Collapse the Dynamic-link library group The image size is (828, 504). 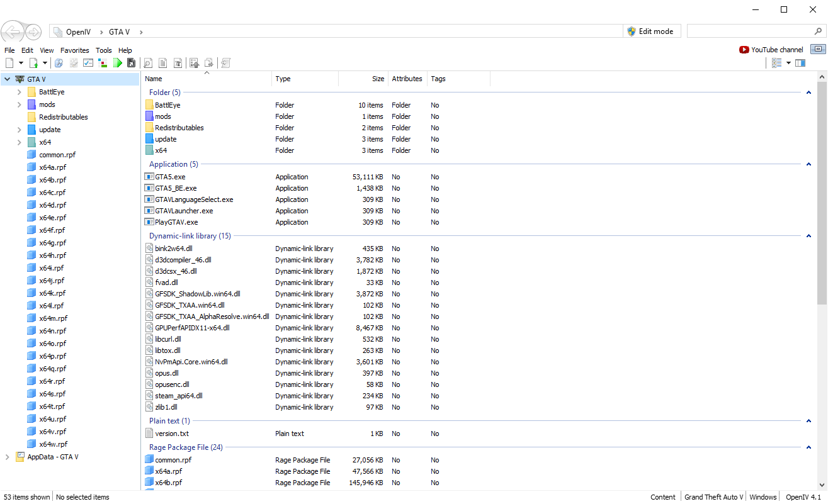[808, 236]
